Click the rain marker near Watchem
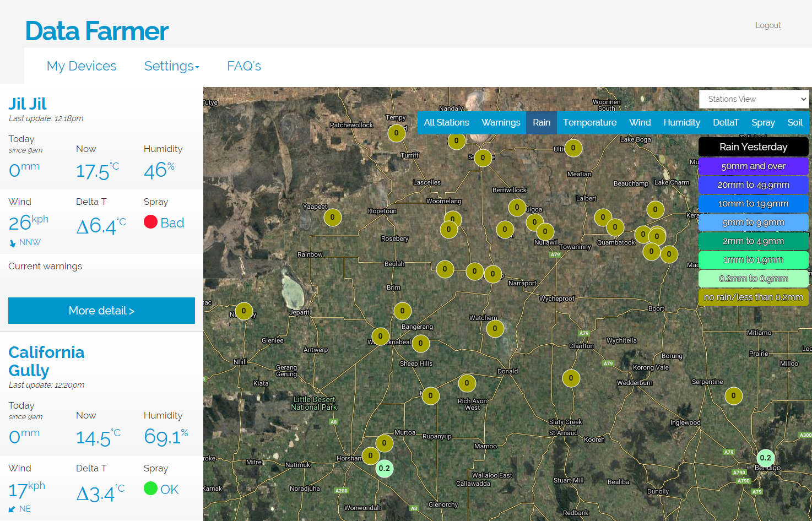Image resolution: width=812 pixels, height=521 pixels. pos(495,328)
